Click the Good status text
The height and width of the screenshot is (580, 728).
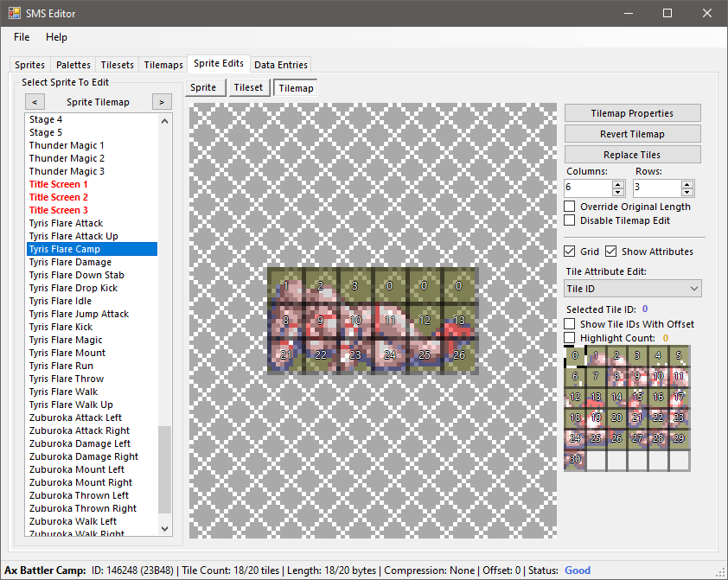coord(577,570)
